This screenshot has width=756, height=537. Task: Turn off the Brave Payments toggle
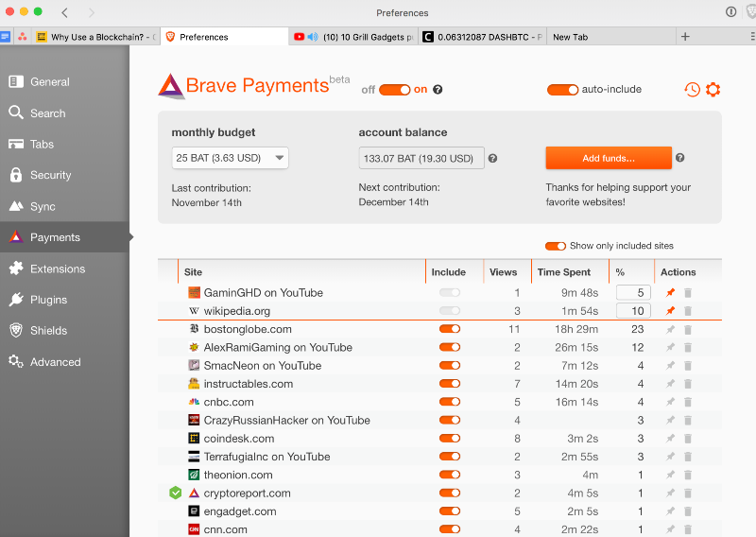coord(394,90)
